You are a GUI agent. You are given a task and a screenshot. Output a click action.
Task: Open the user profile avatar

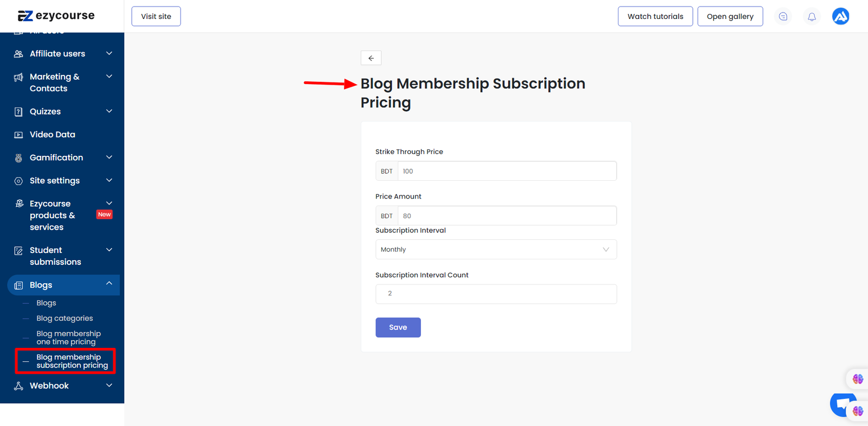tap(840, 17)
